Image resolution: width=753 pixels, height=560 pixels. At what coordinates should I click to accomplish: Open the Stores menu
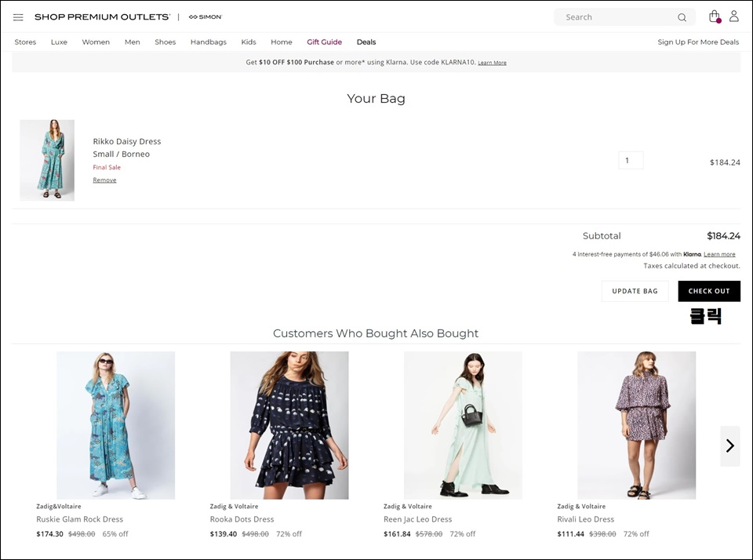25,42
